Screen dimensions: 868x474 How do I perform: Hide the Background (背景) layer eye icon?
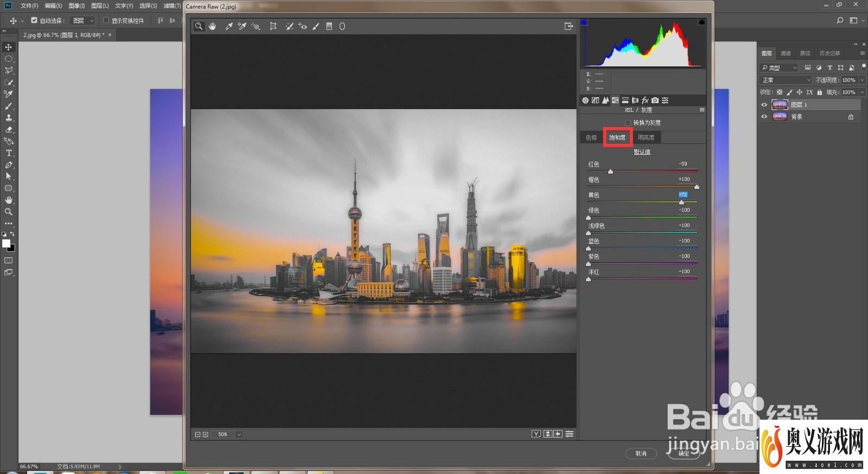764,117
